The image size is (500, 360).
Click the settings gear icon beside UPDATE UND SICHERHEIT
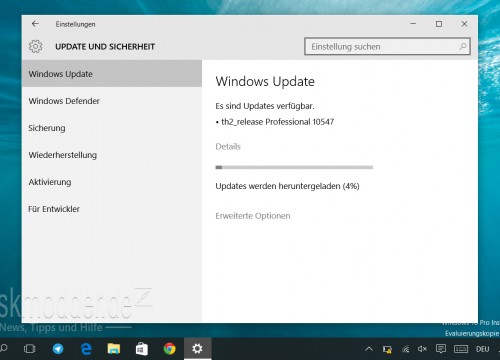coord(35,46)
